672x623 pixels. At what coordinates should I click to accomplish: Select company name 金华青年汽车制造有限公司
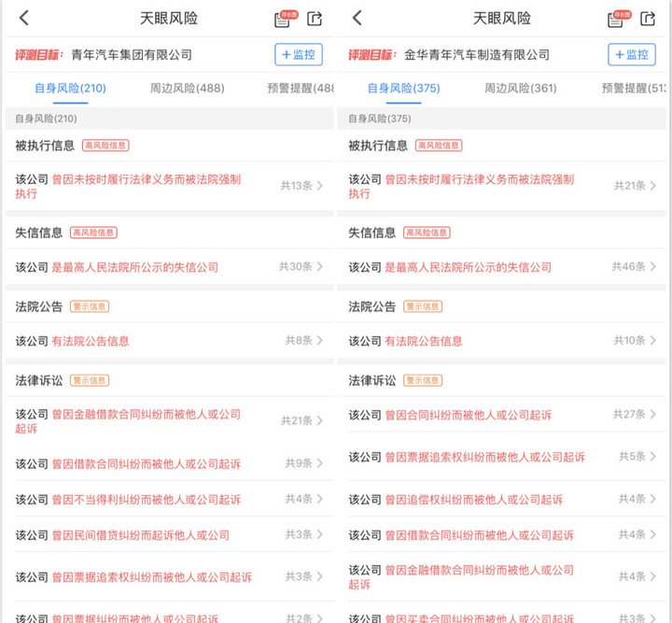point(477,55)
